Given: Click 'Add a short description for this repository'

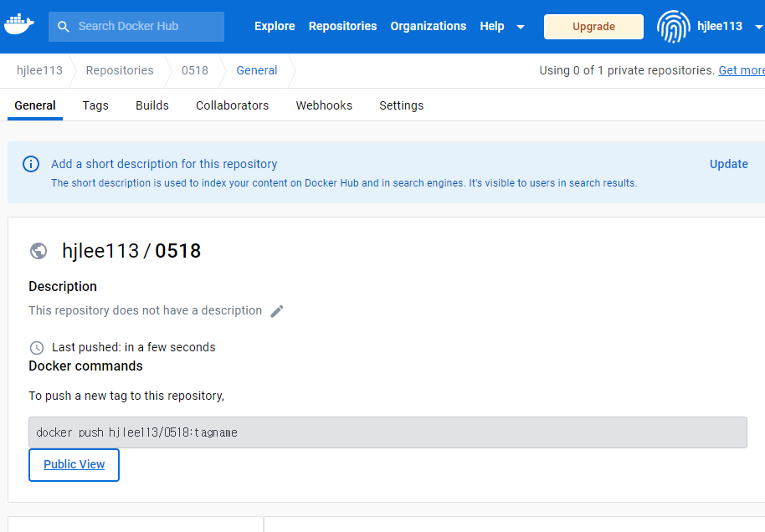Looking at the screenshot, I should 164,164.
